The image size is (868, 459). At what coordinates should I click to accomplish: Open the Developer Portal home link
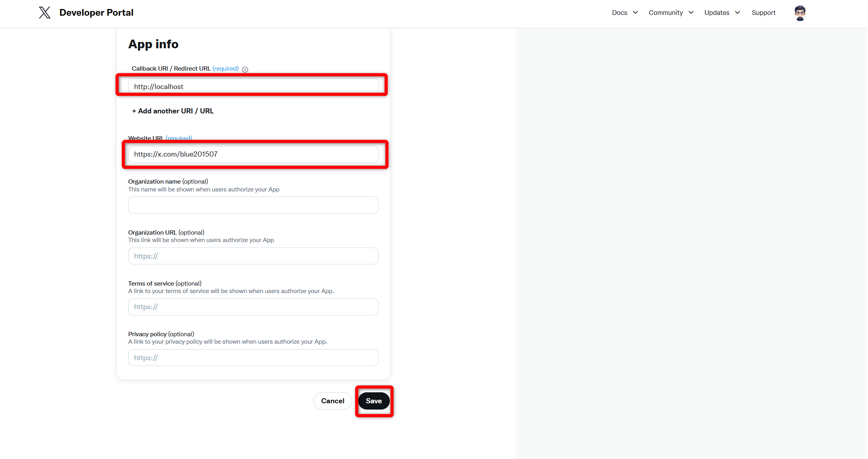pyautogui.click(x=96, y=13)
